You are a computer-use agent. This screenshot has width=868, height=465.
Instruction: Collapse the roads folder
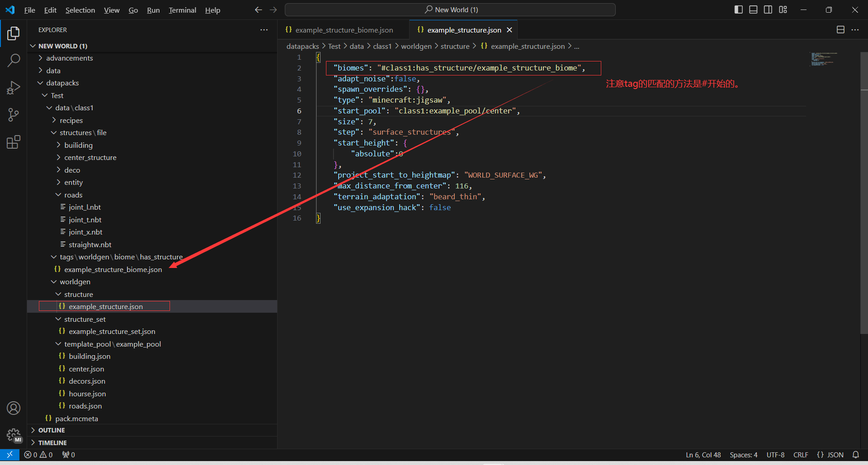tap(152, 195)
